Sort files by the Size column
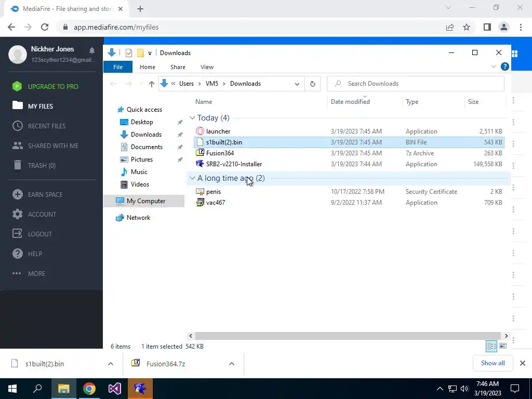The width and height of the screenshot is (532, 399). point(473,102)
